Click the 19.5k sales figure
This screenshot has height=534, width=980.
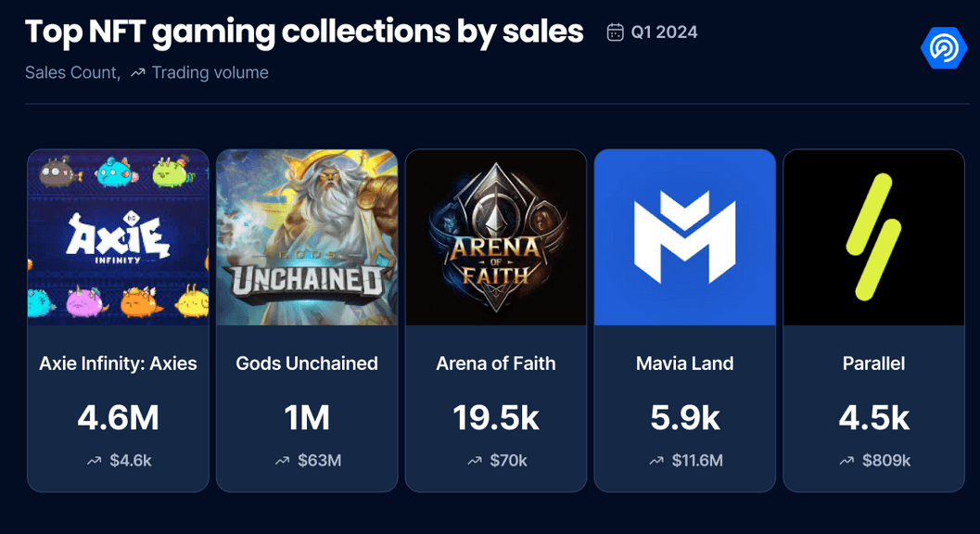[496, 418]
